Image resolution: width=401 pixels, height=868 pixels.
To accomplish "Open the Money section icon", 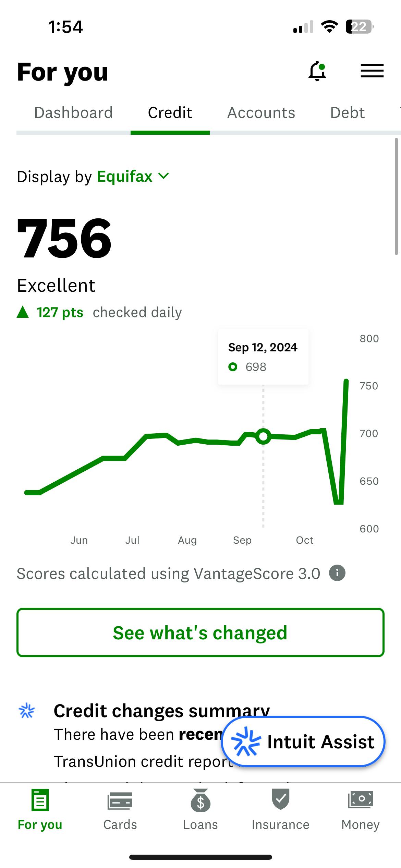I will click(361, 799).
